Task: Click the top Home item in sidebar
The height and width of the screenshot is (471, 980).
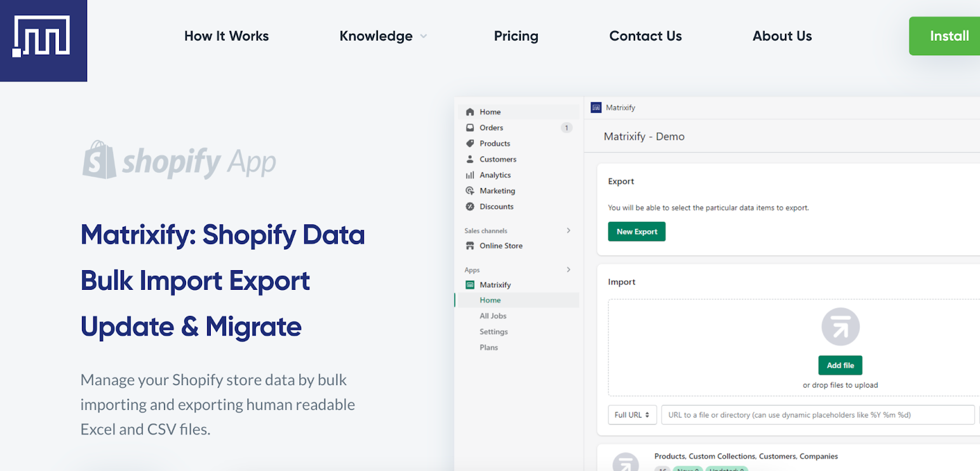Action: [518, 112]
